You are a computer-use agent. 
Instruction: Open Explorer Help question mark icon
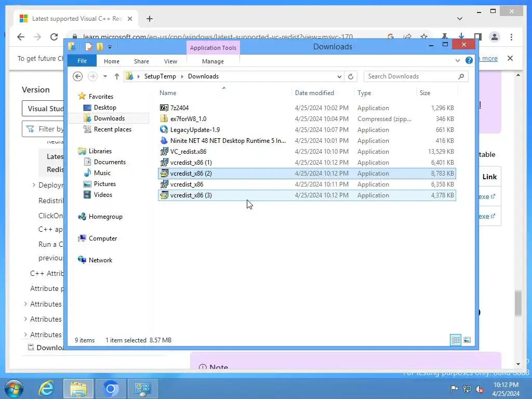(x=469, y=60)
